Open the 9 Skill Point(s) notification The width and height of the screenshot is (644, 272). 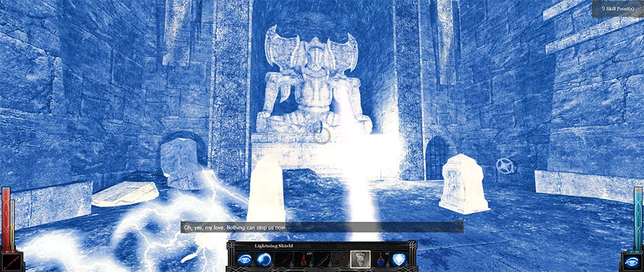click(618, 9)
